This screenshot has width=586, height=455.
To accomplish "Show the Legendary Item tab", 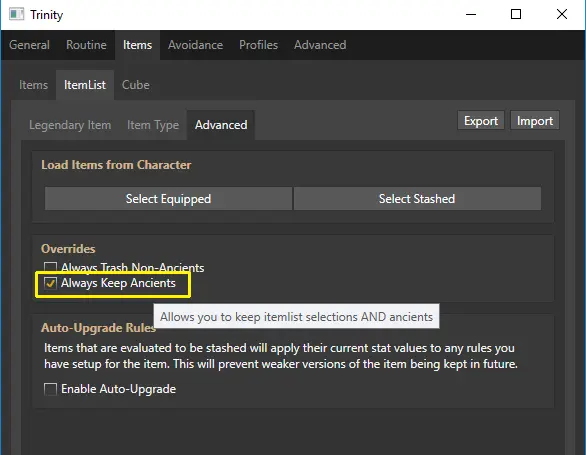I will pos(70,125).
